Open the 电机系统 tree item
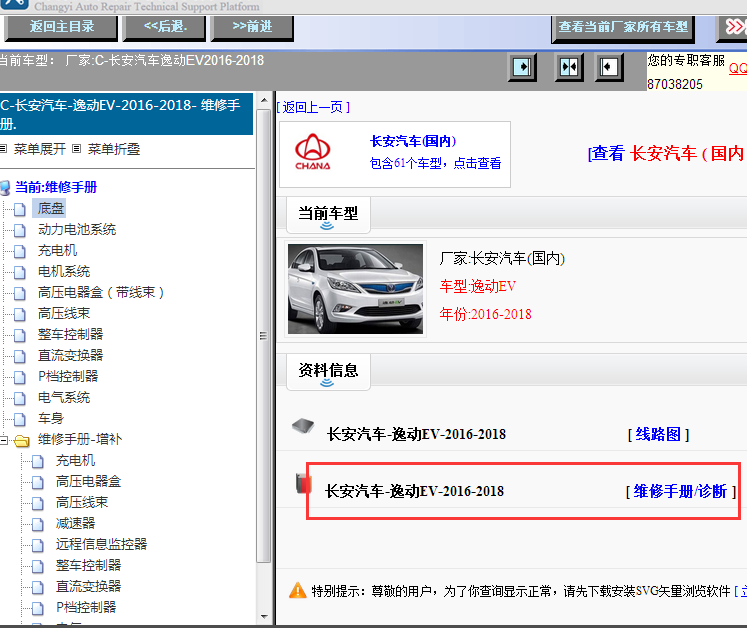 tap(64, 271)
